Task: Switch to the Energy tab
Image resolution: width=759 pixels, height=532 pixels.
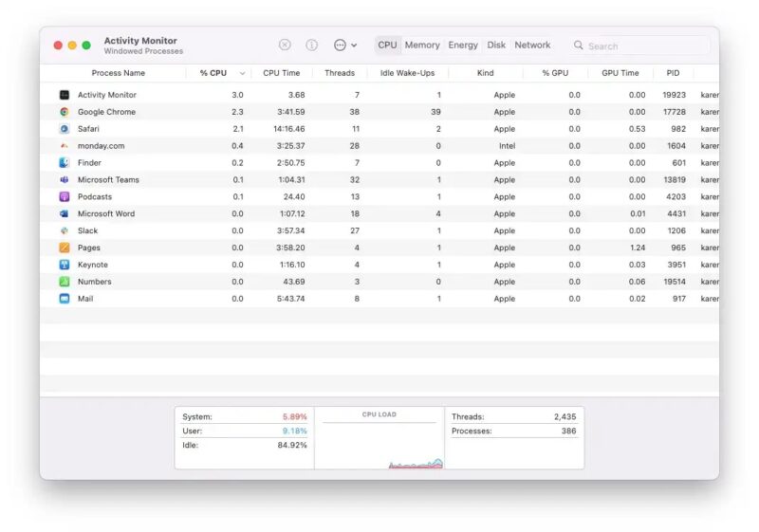Action: [x=463, y=45]
